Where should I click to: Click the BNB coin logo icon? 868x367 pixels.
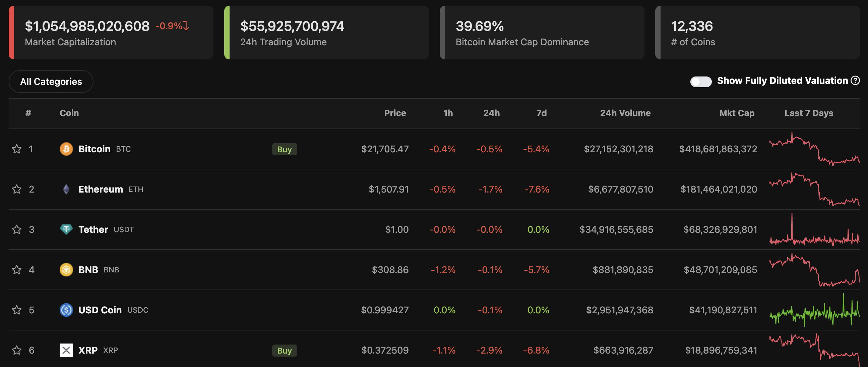pyautogui.click(x=66, y=270)
